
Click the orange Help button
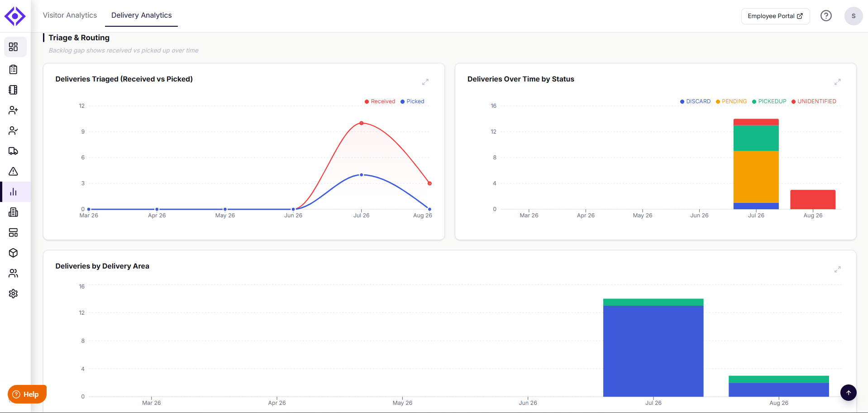pyautogui.click(x=27, y=394)
